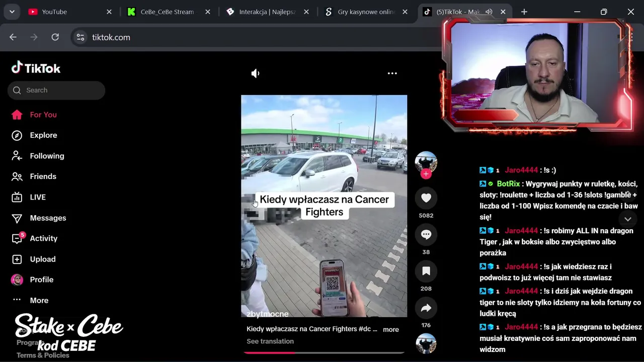
Task: Follow creator with red plus button
Action: point(426,174)
